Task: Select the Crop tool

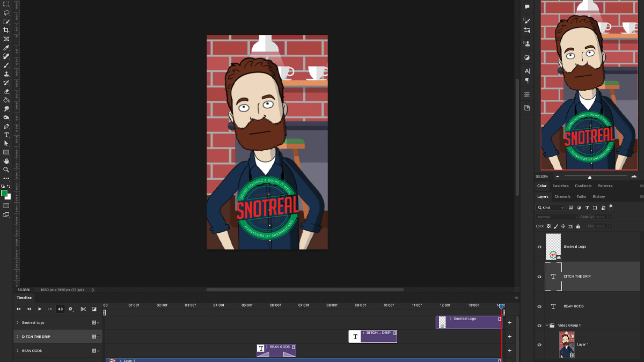Action: 6,31
